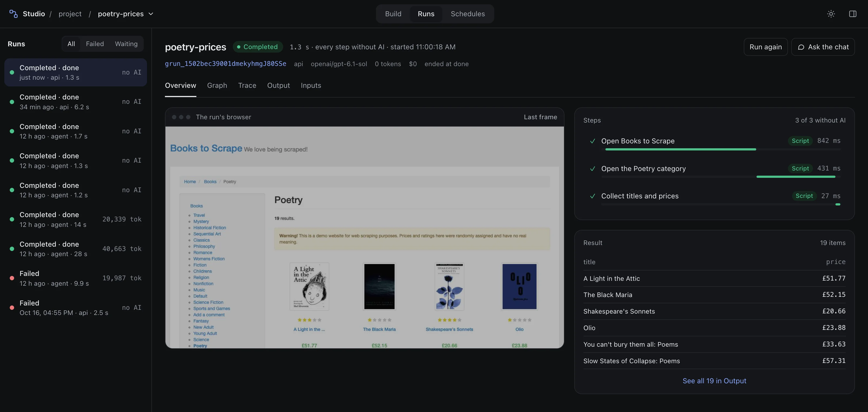Filter runs by Failed
The height and width of the screenshot is (412, 868).
[x=95, y=44]
